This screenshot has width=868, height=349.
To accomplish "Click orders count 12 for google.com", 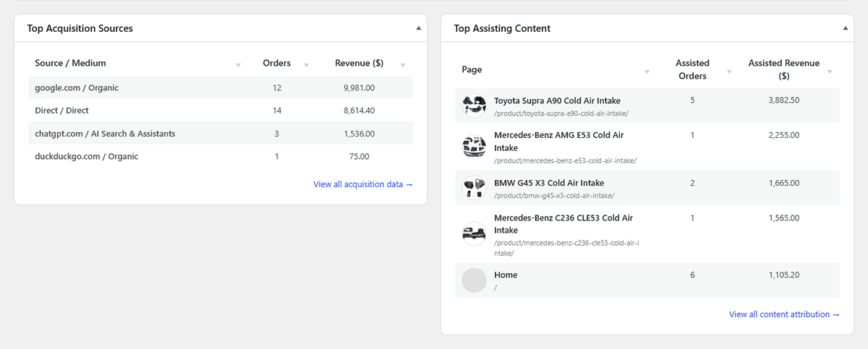I will (276, 87).
